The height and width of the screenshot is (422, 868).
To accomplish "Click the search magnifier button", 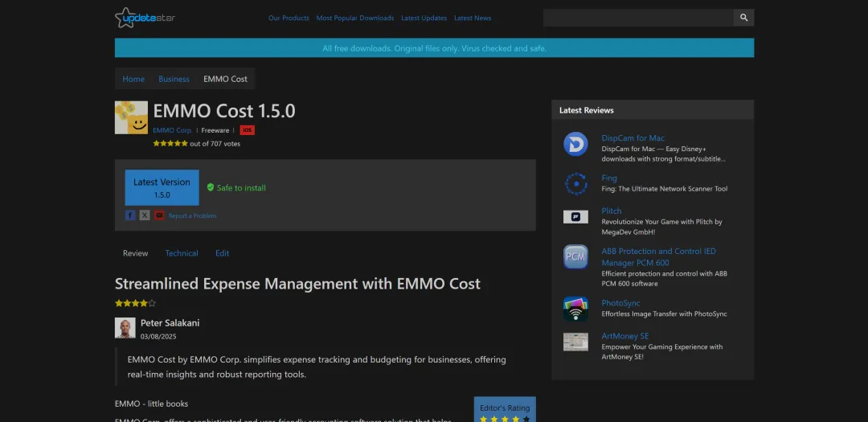I will click(x=744, y=18).
